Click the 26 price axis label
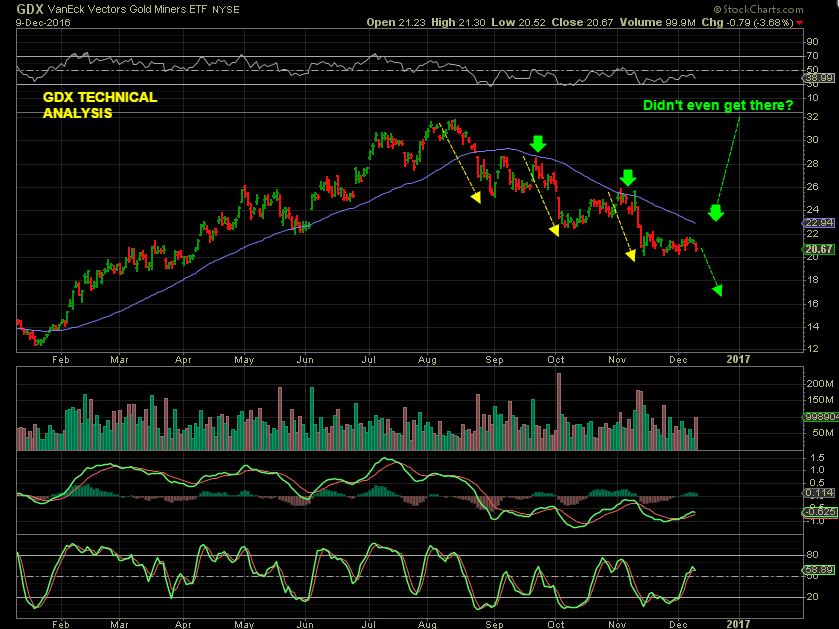The image size is (839, 629). point(812,187)
